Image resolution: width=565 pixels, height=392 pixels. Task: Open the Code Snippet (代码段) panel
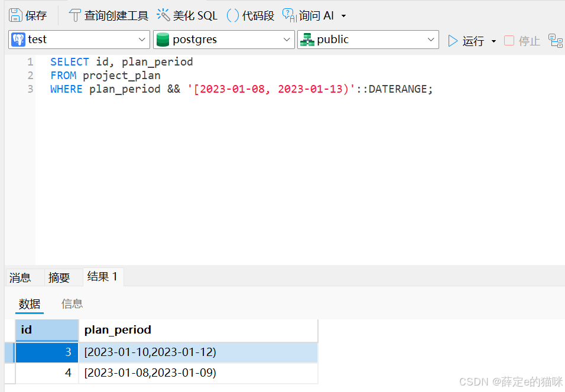pyautogui.click(x=251, y=15)
